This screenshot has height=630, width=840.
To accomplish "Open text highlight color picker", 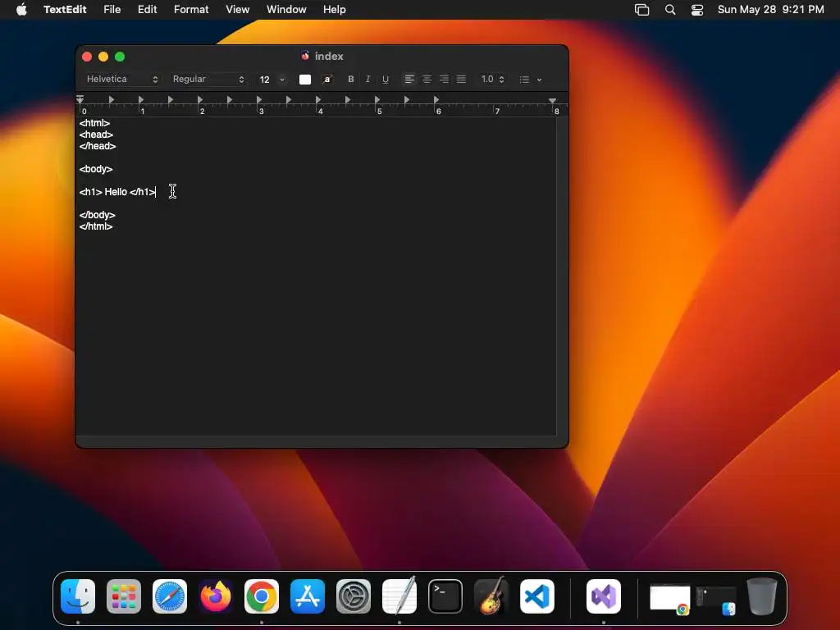I will 326,80.
